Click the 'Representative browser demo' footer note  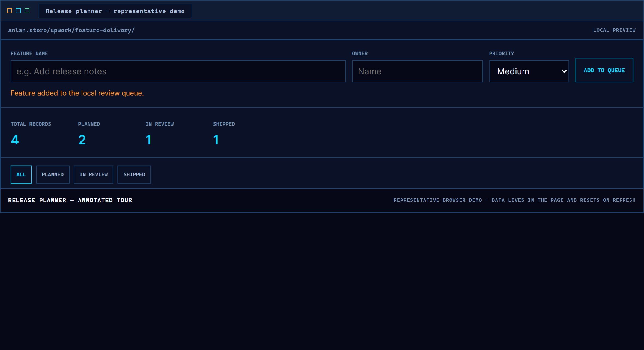(515, 200)
